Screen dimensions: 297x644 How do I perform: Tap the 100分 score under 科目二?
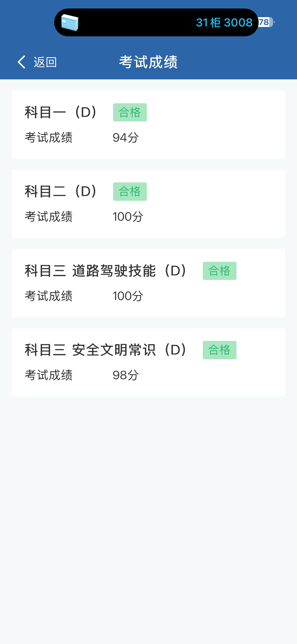[x=128, y=217]
